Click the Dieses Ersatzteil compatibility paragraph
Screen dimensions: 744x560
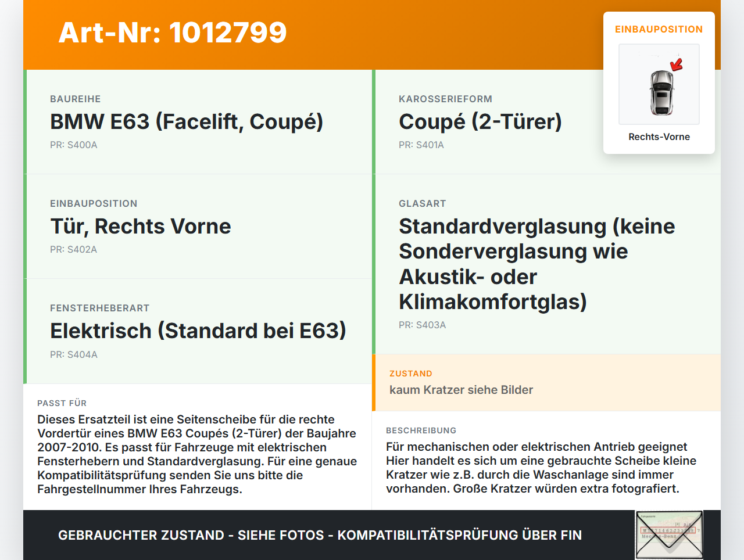pos(197,454)
